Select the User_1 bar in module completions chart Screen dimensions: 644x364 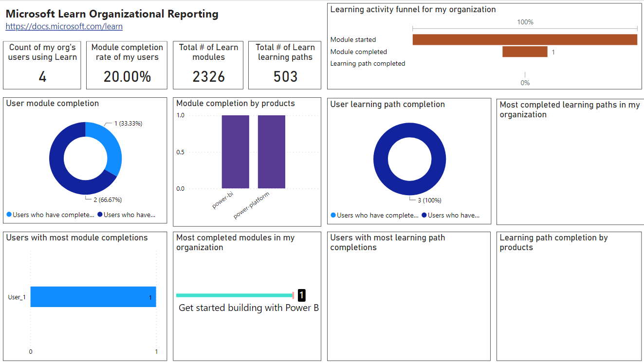click(92, 296)
